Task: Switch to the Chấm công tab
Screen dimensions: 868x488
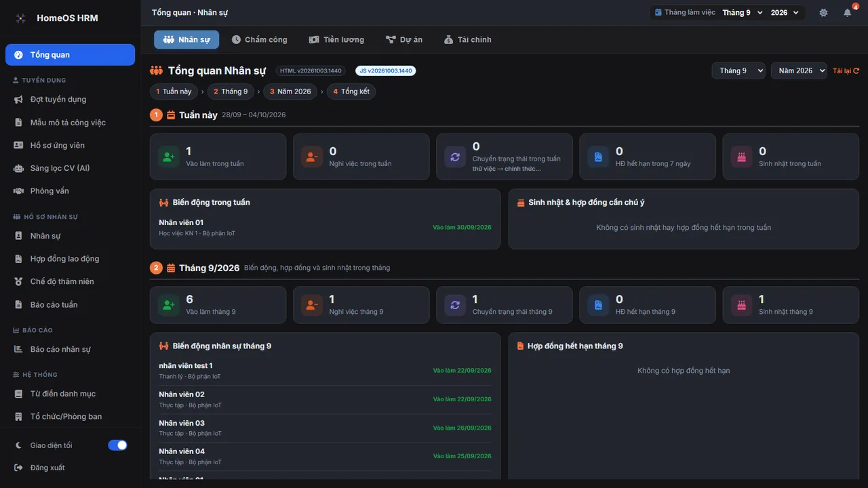Action: coord(259,39)
